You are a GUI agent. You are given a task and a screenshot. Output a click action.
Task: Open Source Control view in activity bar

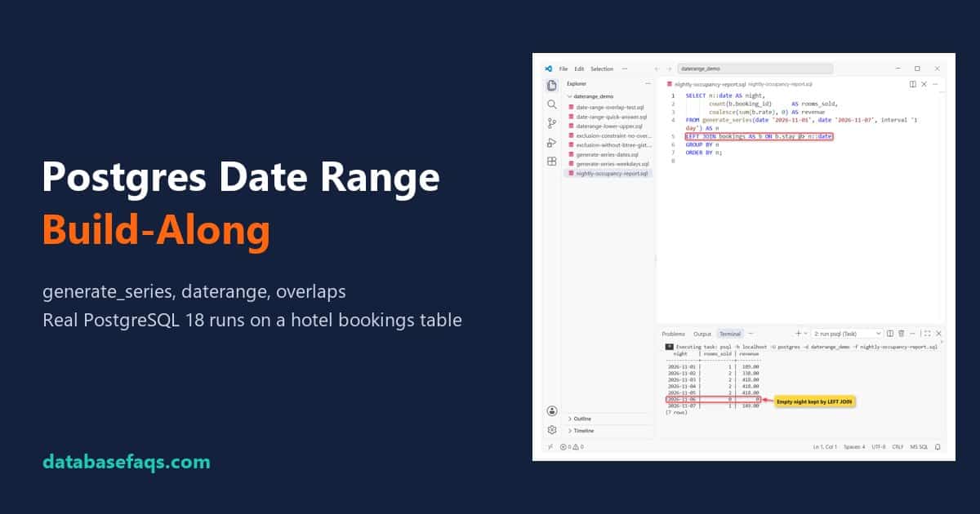pos(552,123)
